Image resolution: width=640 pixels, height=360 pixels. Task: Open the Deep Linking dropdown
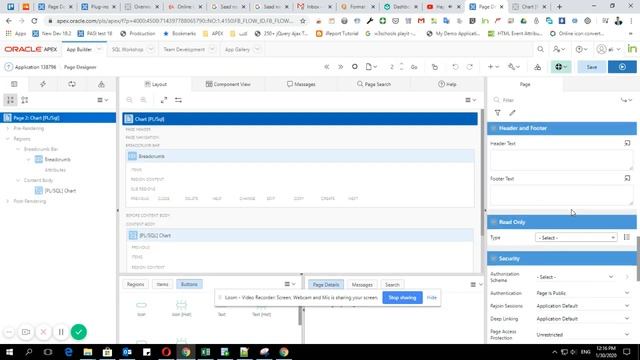[582, 318]
